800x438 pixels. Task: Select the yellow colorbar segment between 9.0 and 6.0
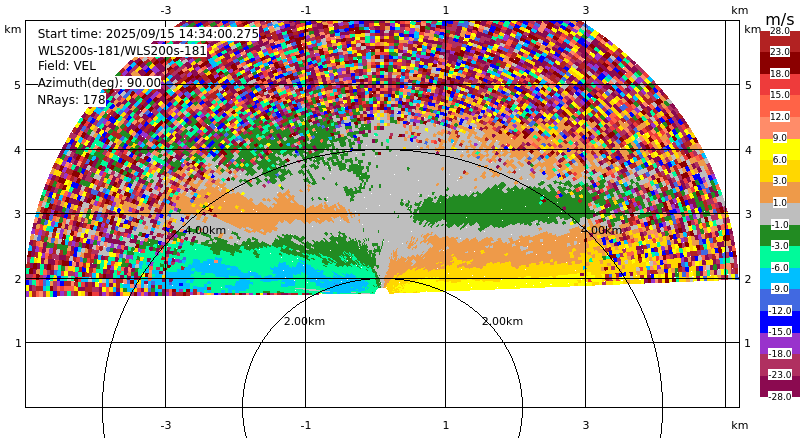[780, 149]
